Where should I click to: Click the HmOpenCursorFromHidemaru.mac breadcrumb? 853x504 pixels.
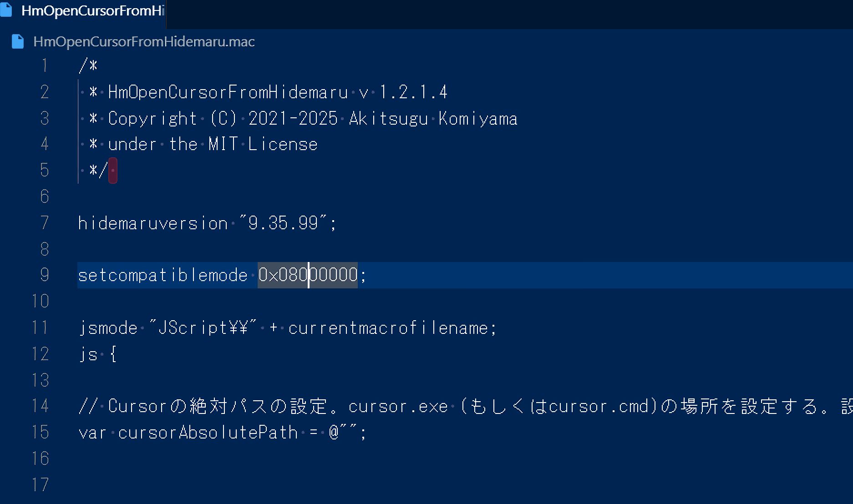coord(144,41)
